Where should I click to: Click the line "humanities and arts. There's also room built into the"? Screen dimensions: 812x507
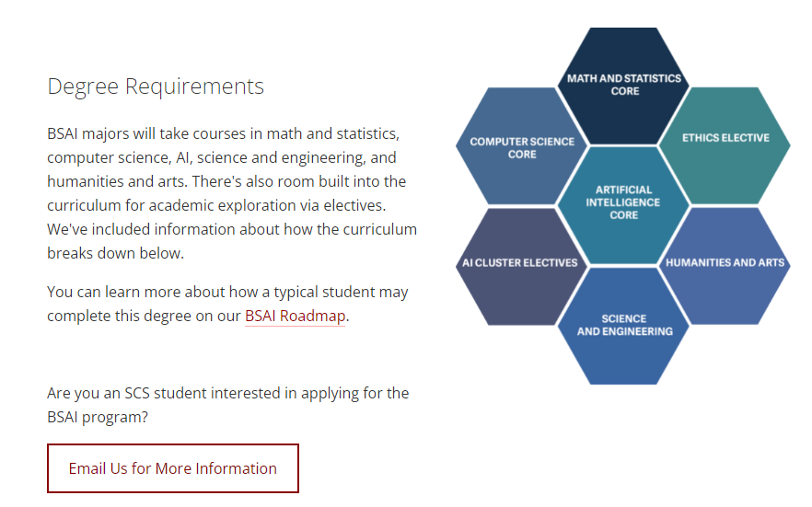[226, 182]
